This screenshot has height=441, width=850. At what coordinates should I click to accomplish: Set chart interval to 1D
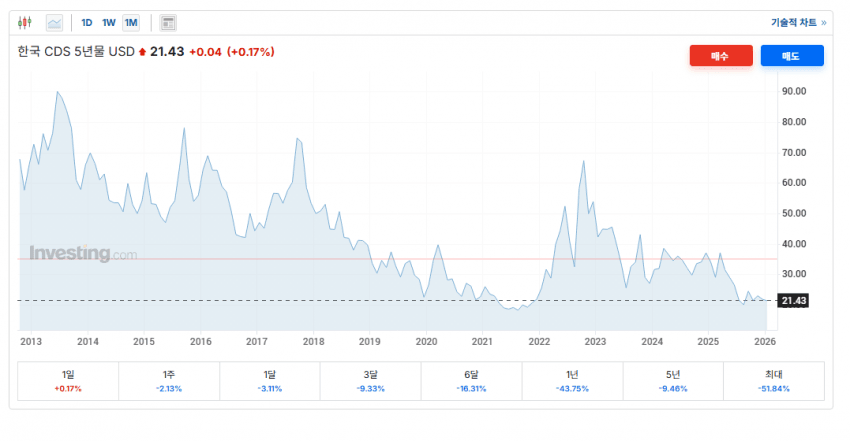[87, 22]
